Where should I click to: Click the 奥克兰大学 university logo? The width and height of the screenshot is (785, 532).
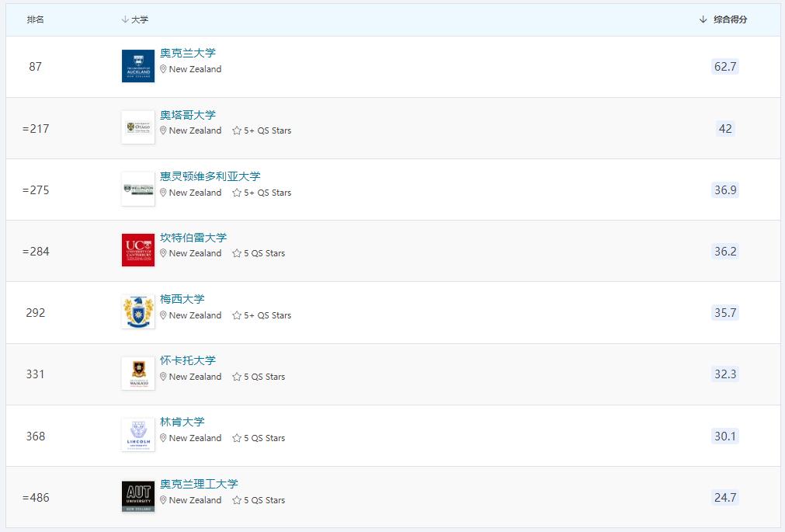(x=137, y=66)
